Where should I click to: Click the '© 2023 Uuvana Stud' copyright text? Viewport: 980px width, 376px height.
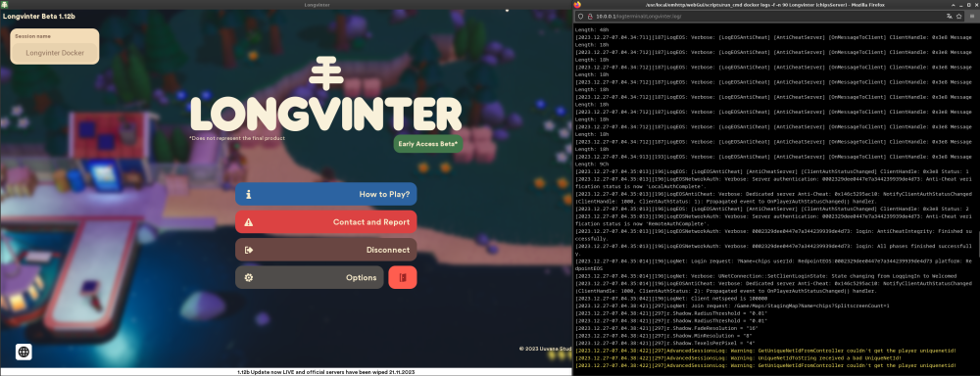tap(545, 349)
